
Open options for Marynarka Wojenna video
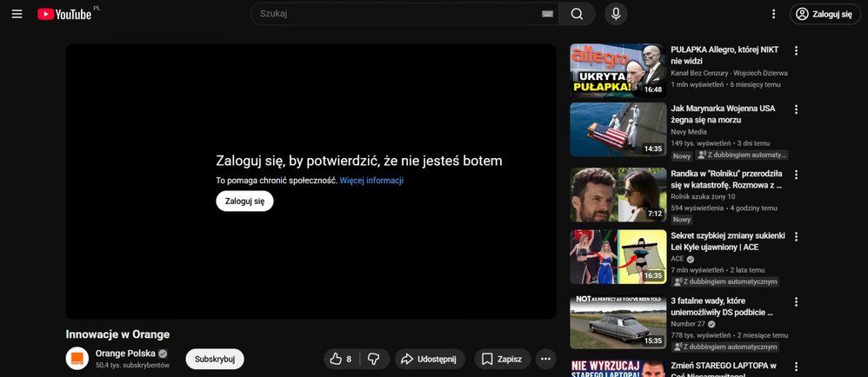click(796, 109)
